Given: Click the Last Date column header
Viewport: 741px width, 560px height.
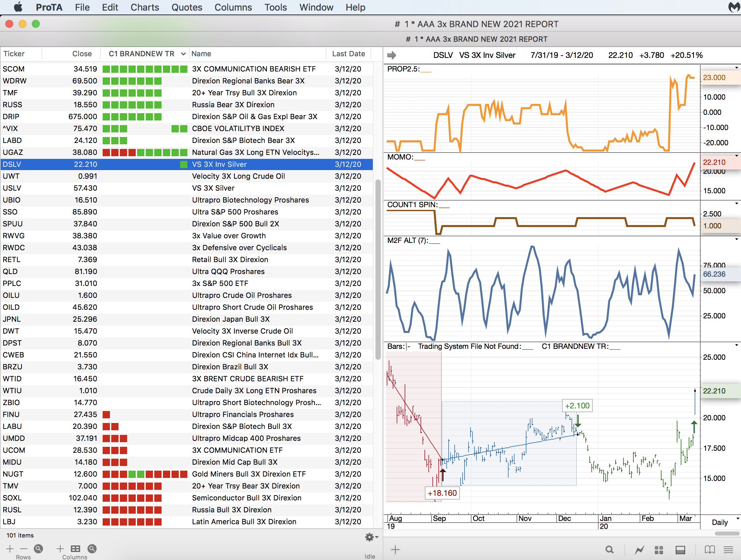Looking at the screenshot, I should pos(348,54).
